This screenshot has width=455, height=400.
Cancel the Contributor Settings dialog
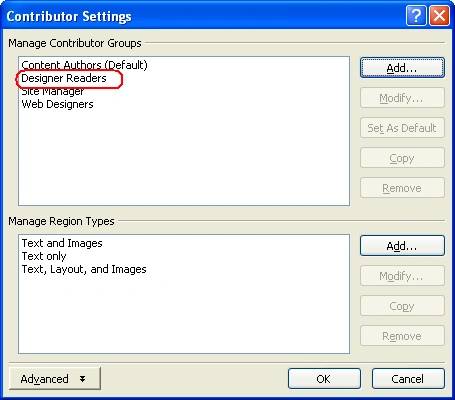408,379
